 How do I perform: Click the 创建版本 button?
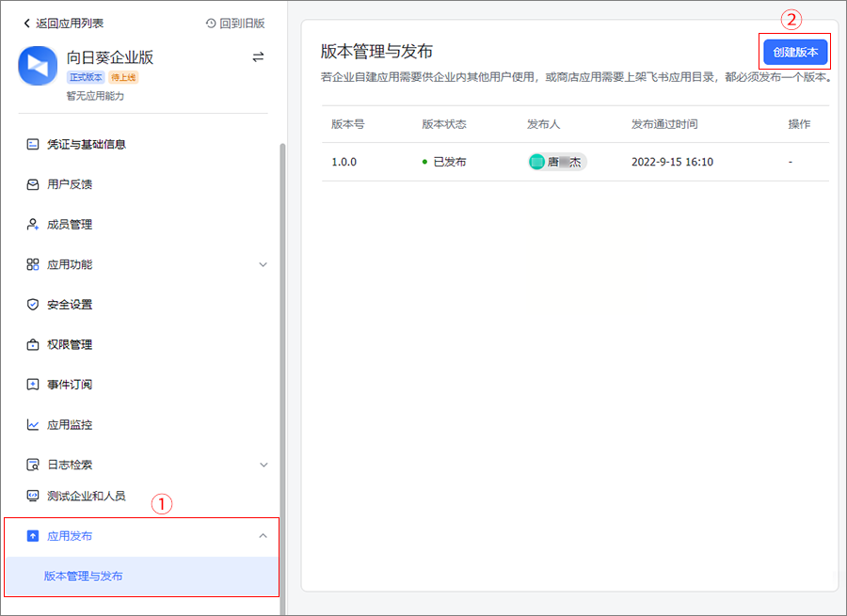[795, 53]
